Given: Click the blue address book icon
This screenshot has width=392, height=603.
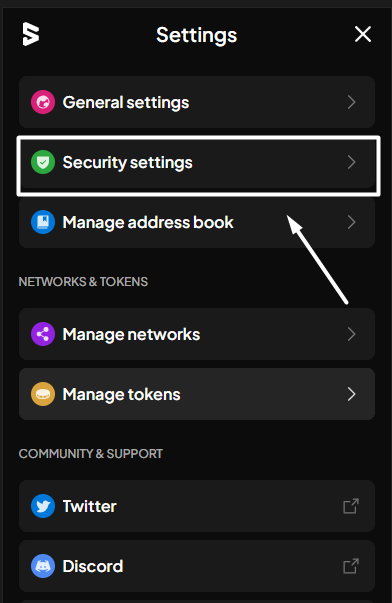Looking at the screenshot, I should point(43,222).
